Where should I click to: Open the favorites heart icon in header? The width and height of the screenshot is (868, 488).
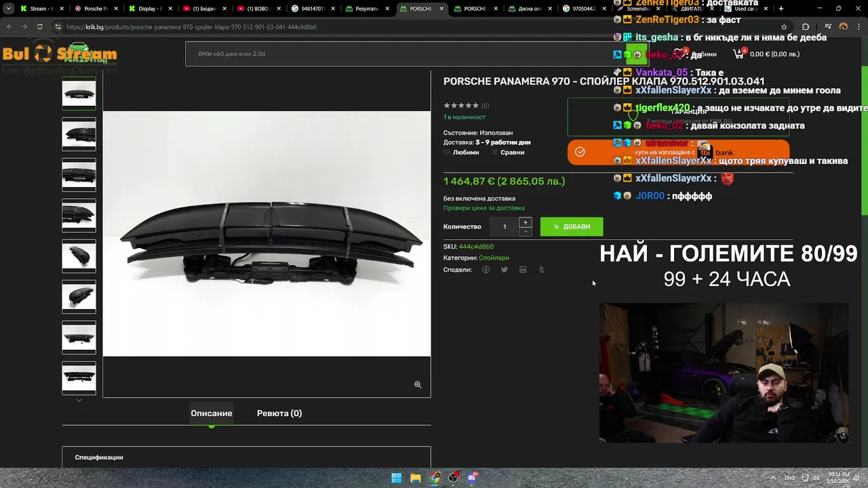point(679,54)
